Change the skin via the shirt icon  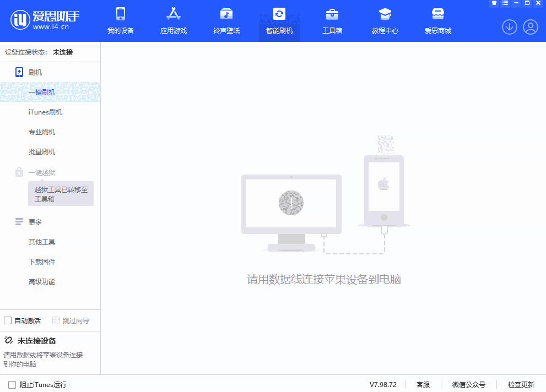click(x=494, y=3)
